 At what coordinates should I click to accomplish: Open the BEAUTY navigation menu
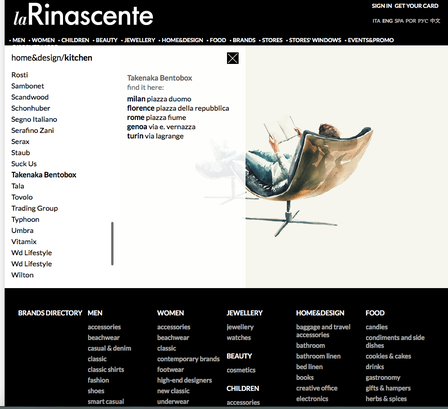(x=107, y=40)
